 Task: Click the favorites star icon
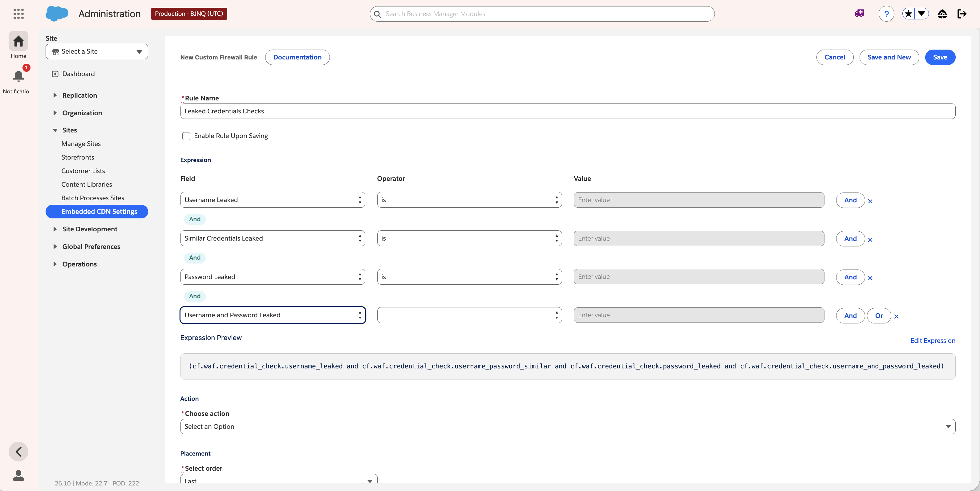coord(909,14)
